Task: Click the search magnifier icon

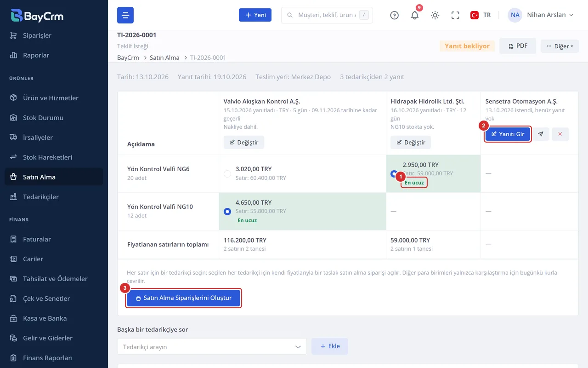Action: click(x=290, y=15)
